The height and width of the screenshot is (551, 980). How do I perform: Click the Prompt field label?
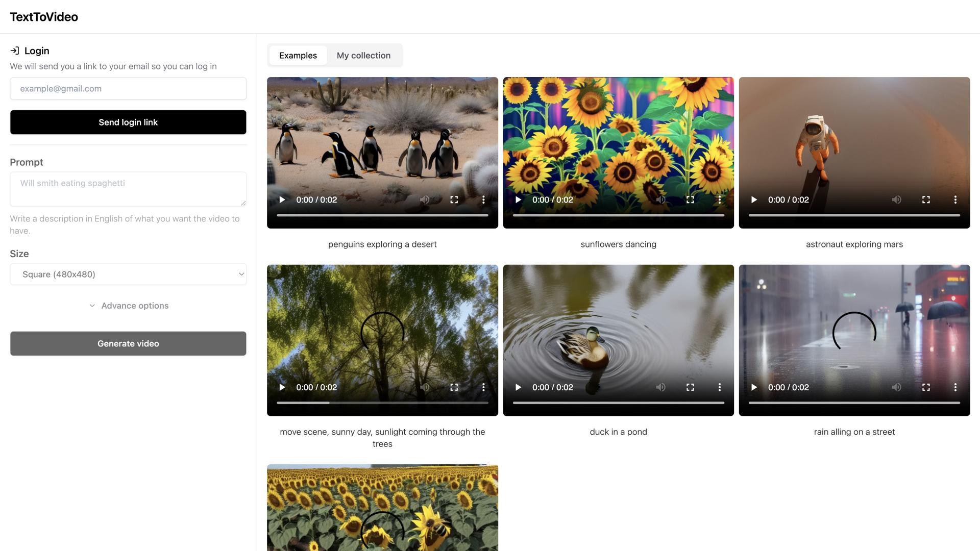click(x=27, y=162)
